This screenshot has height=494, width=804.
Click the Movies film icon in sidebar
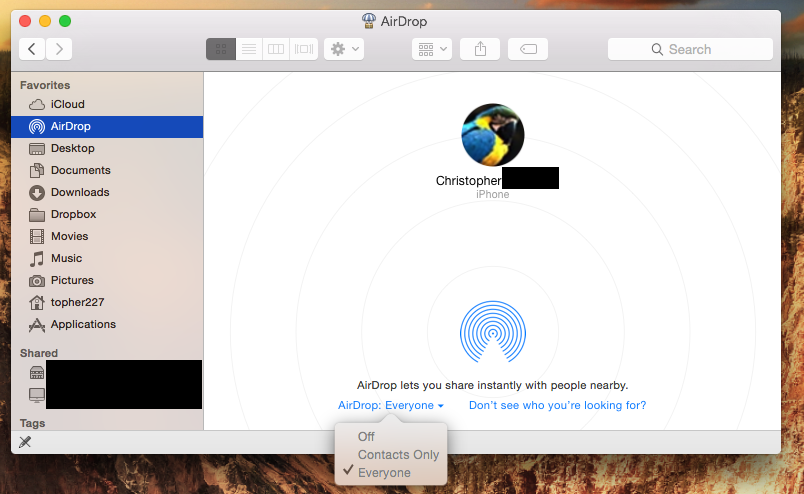click(36, 236)
